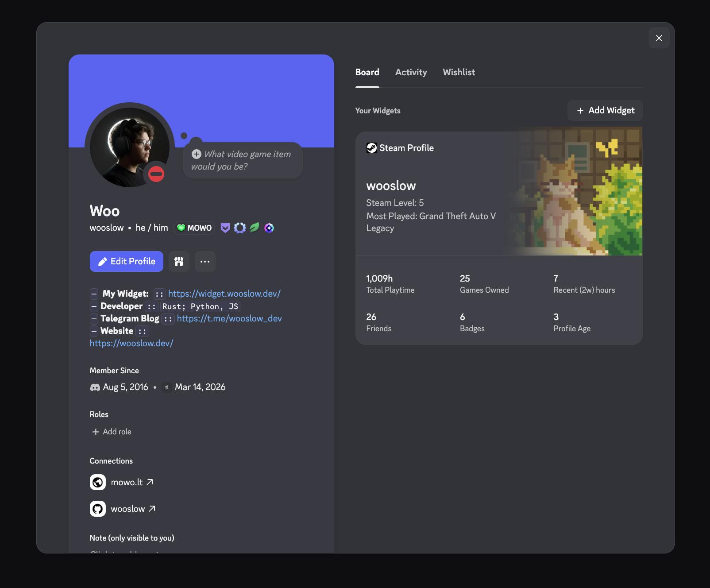
Task: Click the 'Note (only visible to you)' label
Action: (132, 538)
